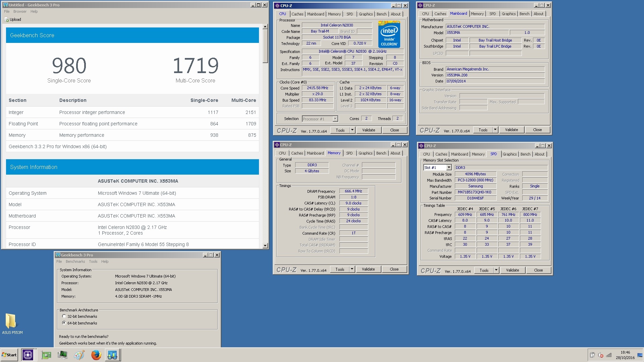644x362 pixels.
Task: Open About tab in SPD window
Action: [539, 154]
